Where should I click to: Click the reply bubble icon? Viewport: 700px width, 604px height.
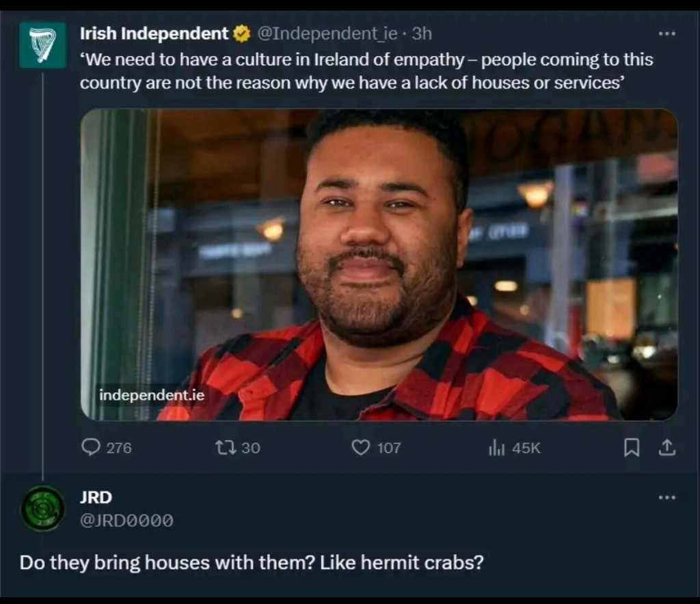point(91,447)
